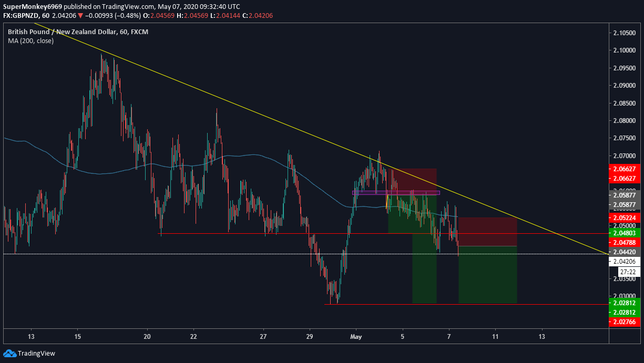Screen dimensions: 644x363
Task: Click the 22 date label on time axis
Action: [x=193, y=336]
